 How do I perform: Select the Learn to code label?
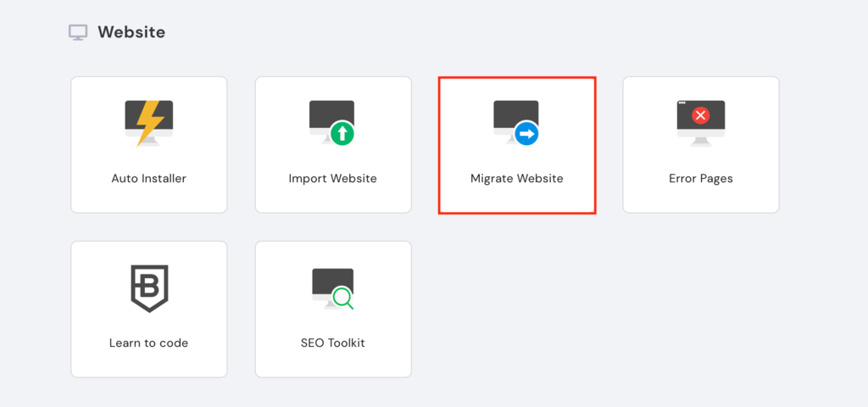click(x=149, y=343)
